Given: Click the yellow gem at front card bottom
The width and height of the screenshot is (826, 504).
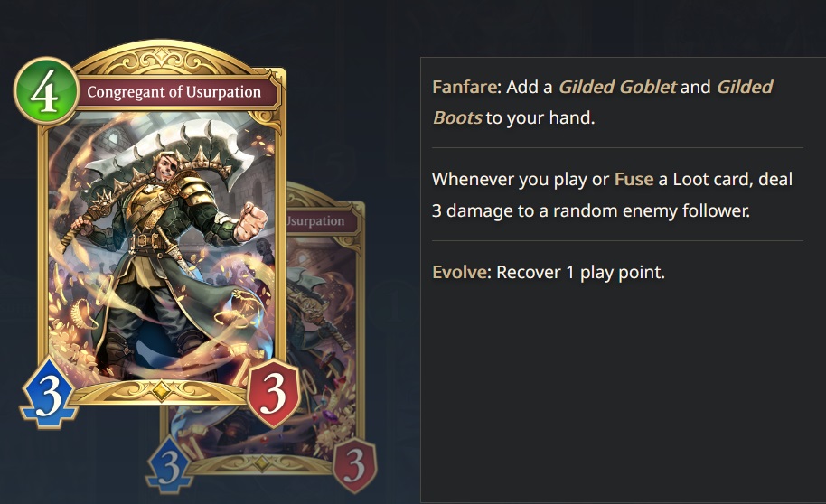Looking at the screenshot, I should click(x=161, y=391).
